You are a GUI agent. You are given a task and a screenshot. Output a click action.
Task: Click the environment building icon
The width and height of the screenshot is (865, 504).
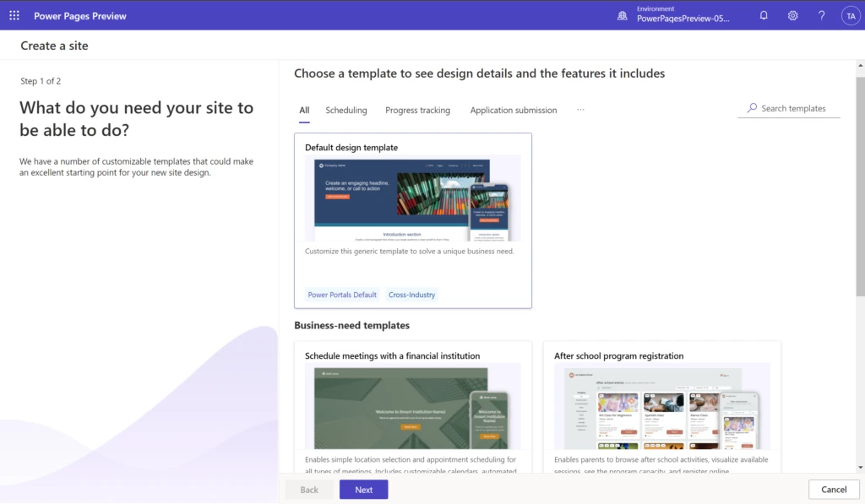[623, 15]
